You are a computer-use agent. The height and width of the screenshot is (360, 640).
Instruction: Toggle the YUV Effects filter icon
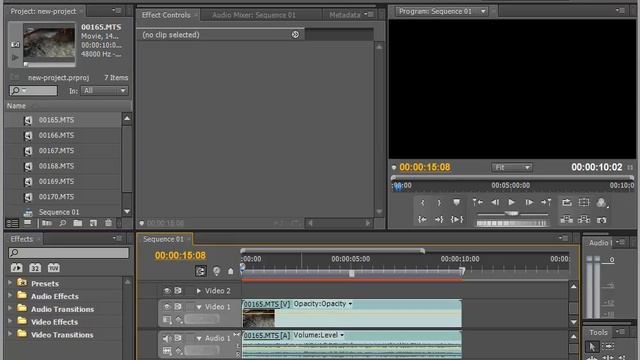click(54, 268)
